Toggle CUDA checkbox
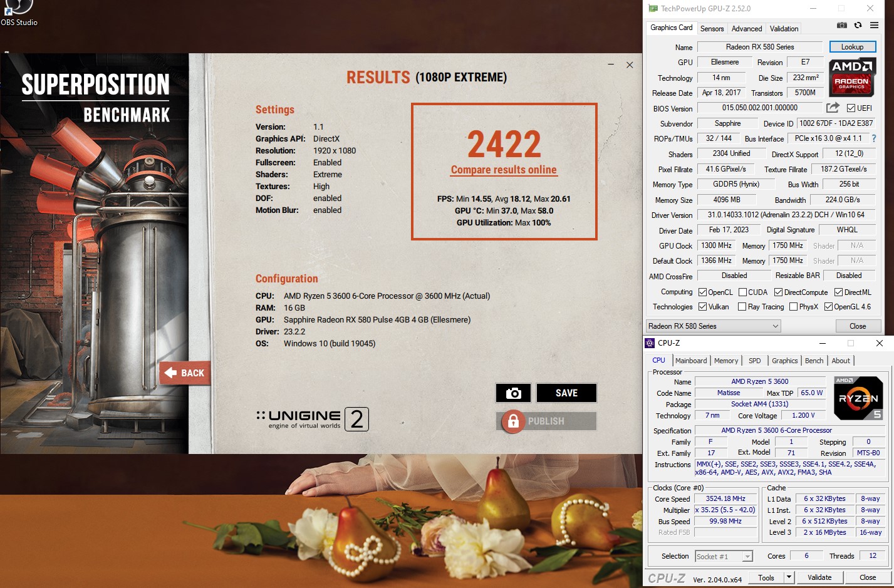The width and height of the screenshot is (894, 588). pos(742,292)
